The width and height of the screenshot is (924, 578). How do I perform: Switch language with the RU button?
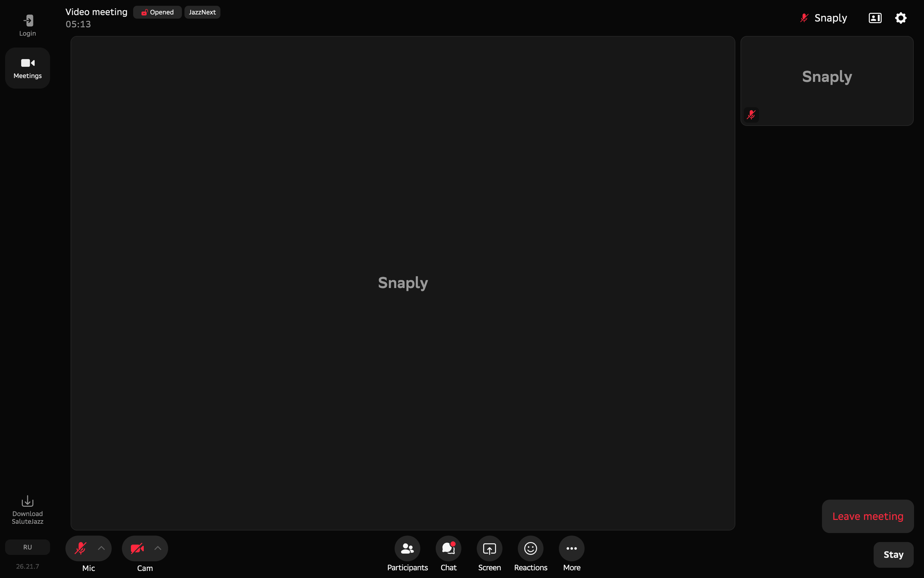click(28, 547)
